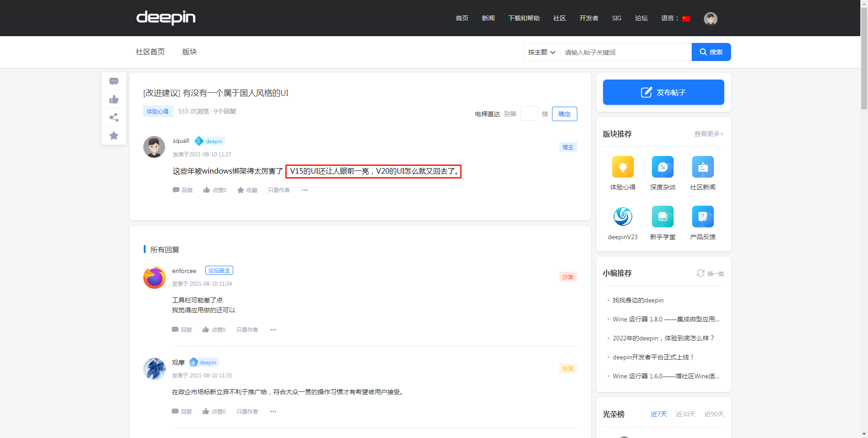Image resolution: width=868 pixels, height=438 pixels.
Task: Open the 社区新闻 board icon
Action: tap(703, 167)
